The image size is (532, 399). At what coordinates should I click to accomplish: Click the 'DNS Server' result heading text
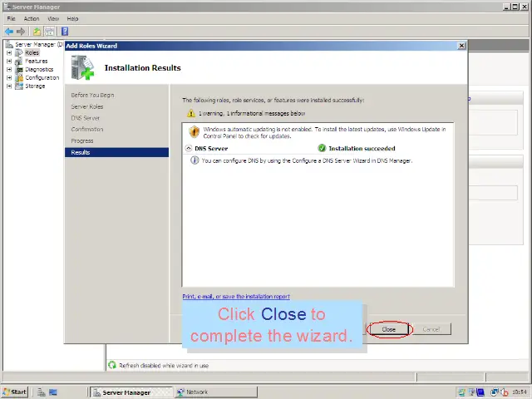click(x=211, y=149)
